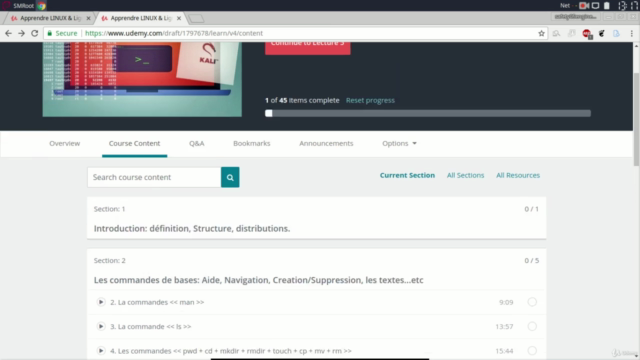The image size is (640, 360).
Task: Click the red recording icon in system tray
Action: click(584, 6)
